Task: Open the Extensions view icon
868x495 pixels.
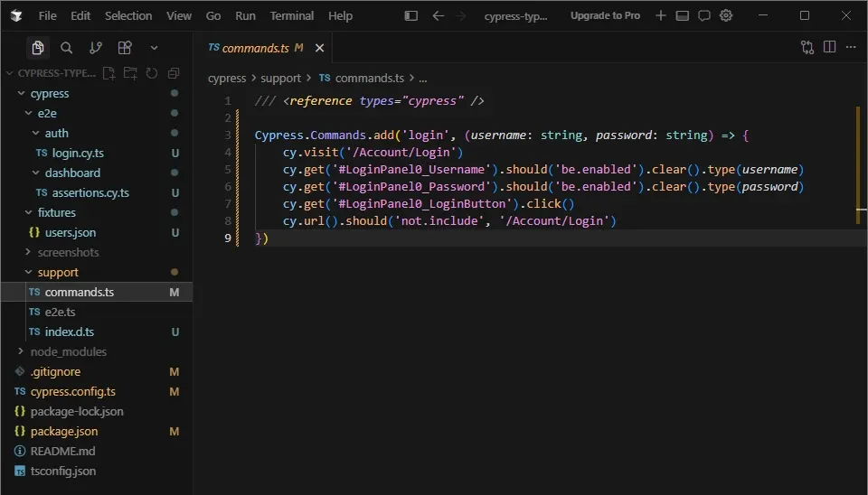Action: pyautogui.click(x=125, y=48)
